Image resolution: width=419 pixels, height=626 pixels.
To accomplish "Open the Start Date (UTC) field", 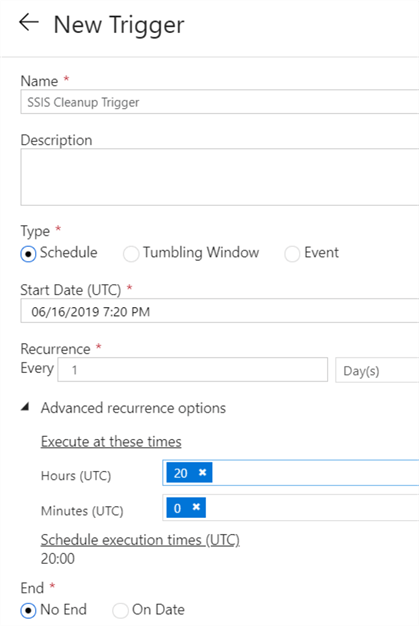I will pos(220,311).
